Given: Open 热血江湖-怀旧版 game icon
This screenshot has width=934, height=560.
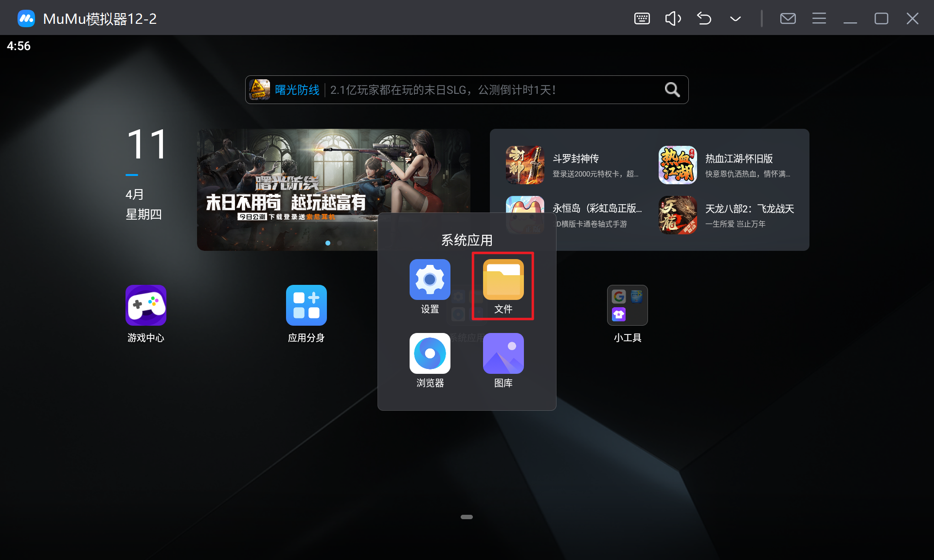Looking at the screenshot, I should (678, 165).
